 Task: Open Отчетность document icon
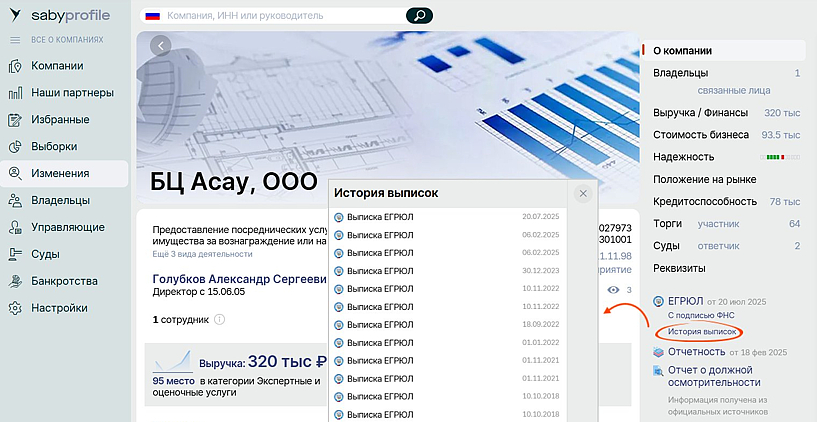click(658, 352)
